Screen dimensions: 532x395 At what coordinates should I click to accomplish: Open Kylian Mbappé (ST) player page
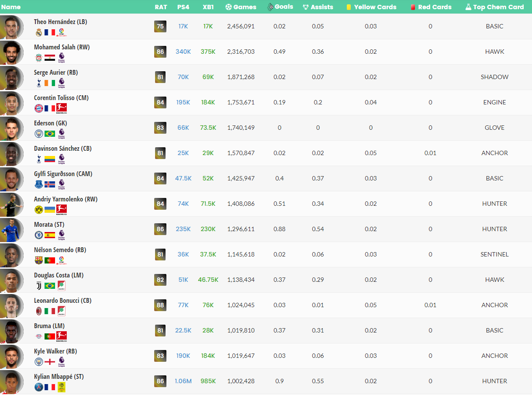point(59,377)
